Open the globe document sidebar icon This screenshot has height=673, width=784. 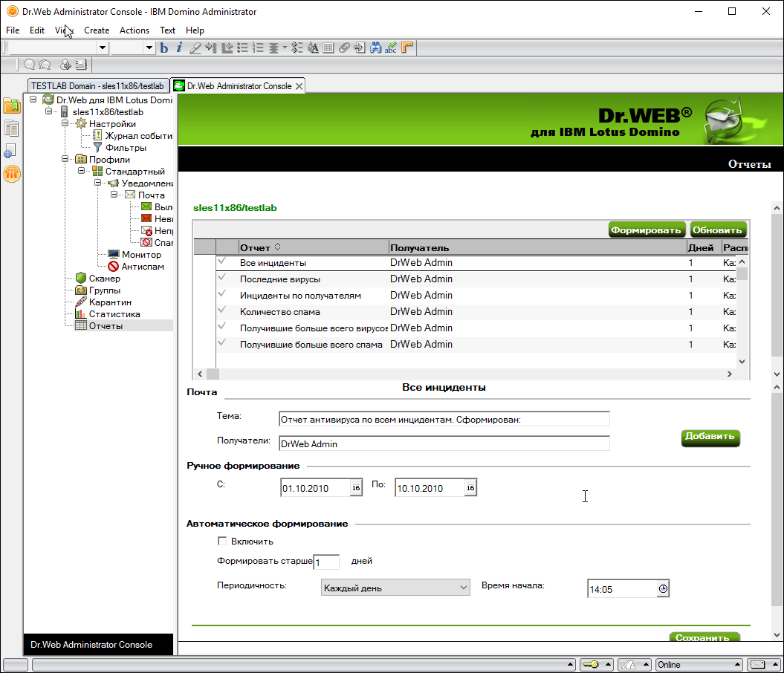(x=10, y=151)
